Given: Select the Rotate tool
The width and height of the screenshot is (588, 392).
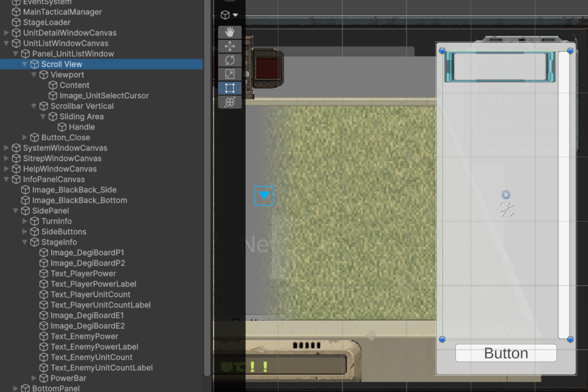Looking at the screenshot, I should click(230, 60).
